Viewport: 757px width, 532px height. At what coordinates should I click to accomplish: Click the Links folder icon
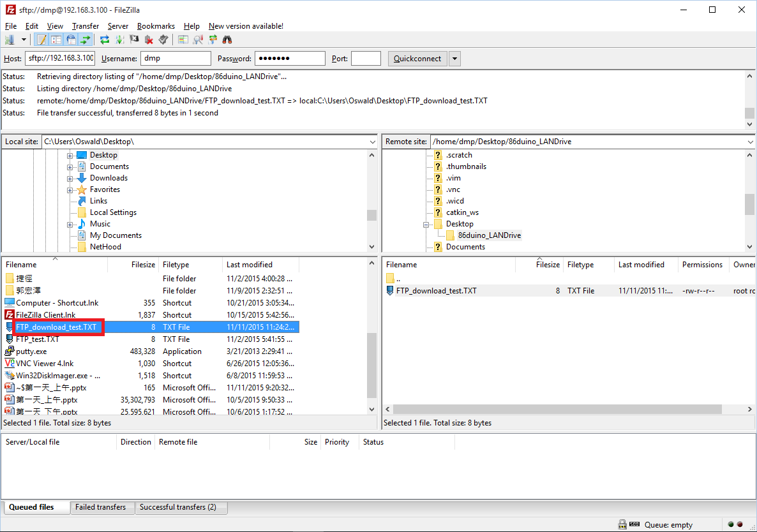coord(82,201)
